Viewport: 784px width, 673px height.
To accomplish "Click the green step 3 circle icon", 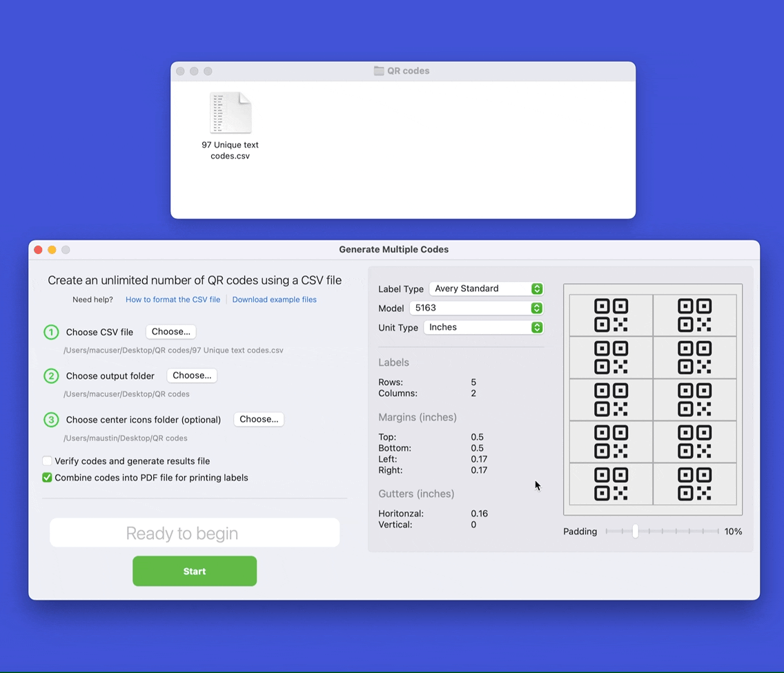I will pos(51,420).
